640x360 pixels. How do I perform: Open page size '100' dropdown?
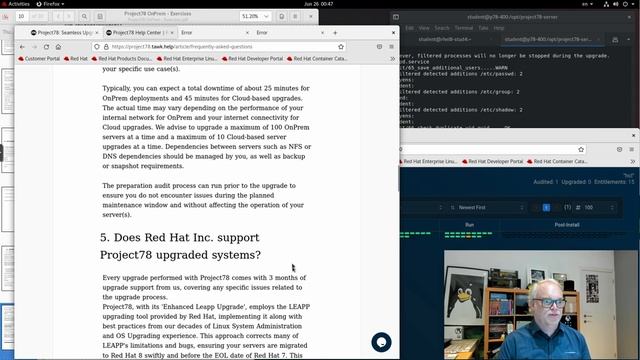tap(595, 208)
